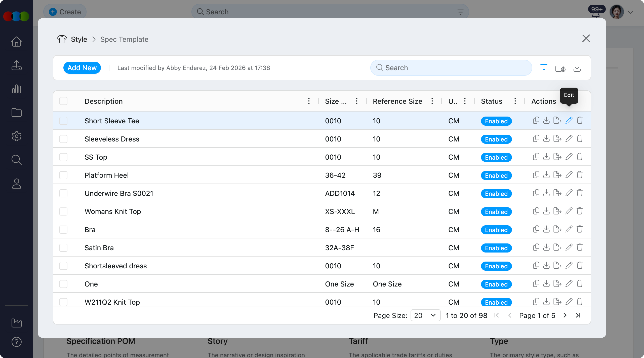Image resolution: width=644 pixels, height=358 pixels.
Task: Download the Womans Knit Top template
Action: click(546, 211)
